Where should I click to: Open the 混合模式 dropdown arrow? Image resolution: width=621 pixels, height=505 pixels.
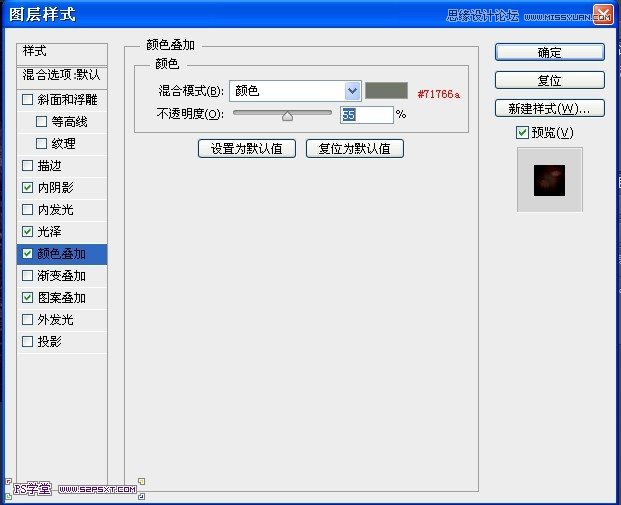tap(352, 91)
